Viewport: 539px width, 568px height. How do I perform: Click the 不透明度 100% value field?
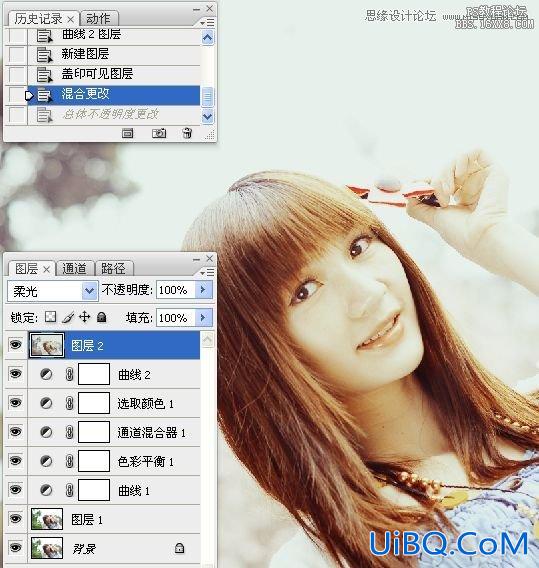(x=176, y=290)
